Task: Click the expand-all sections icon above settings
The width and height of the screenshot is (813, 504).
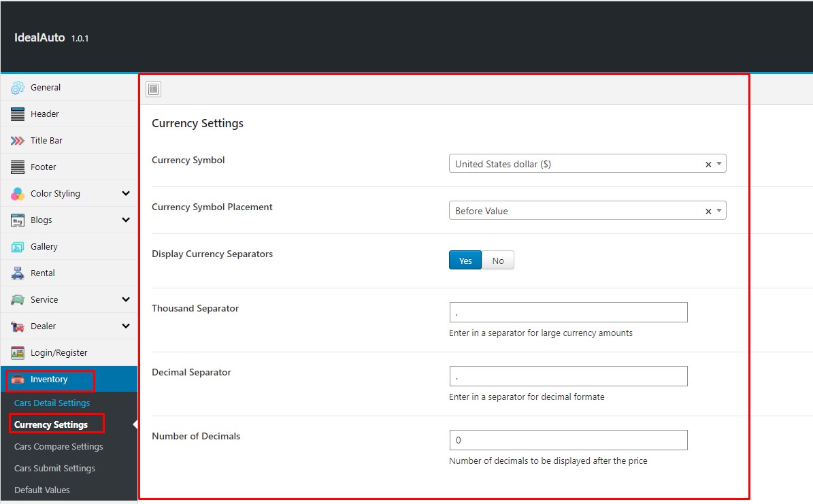Action: pos(154,89)
